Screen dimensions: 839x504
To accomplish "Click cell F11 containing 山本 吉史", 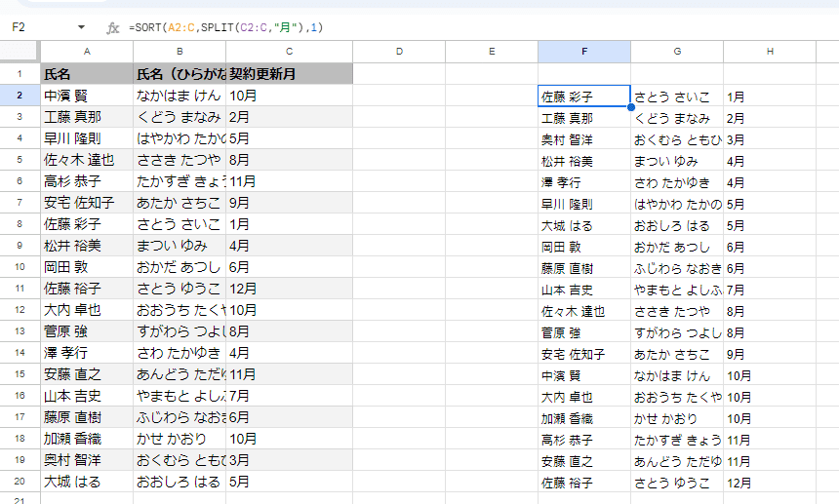I will pyautogui.click(x=584, y=290).
